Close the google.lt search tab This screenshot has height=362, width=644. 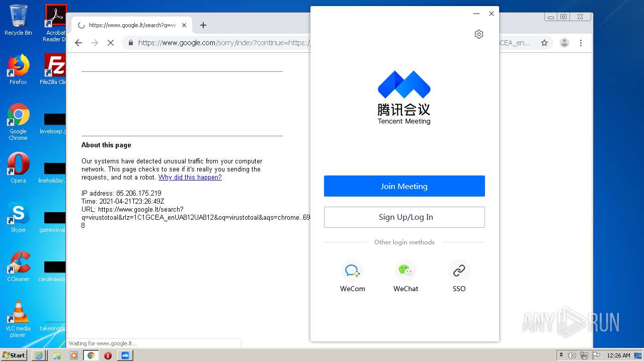[x=184, y=25]
